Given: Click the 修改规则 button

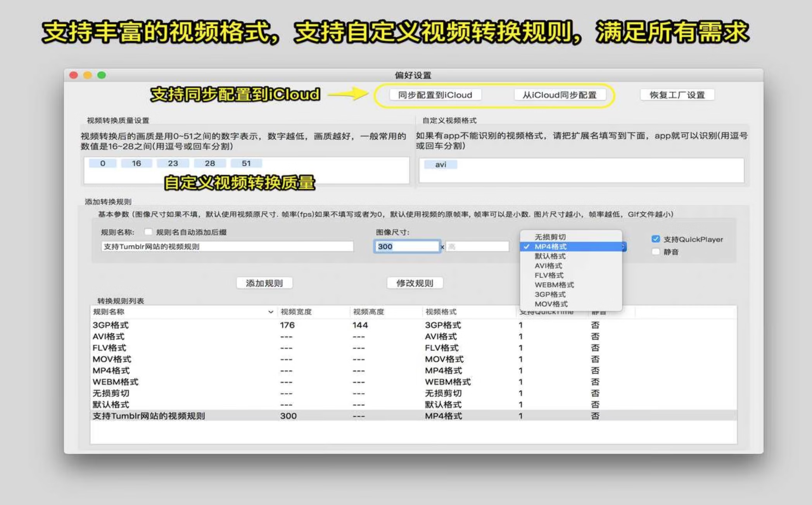Looking at the screenshot, I should (415, 283).
